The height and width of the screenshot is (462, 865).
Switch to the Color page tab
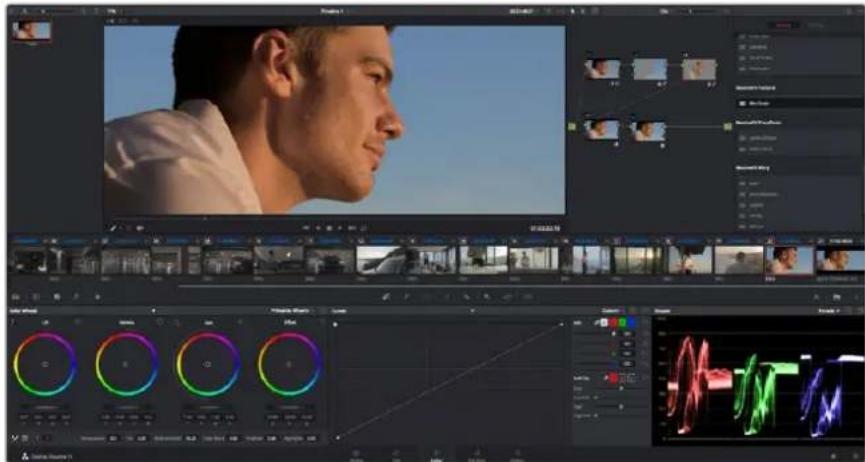coord(436,455)
